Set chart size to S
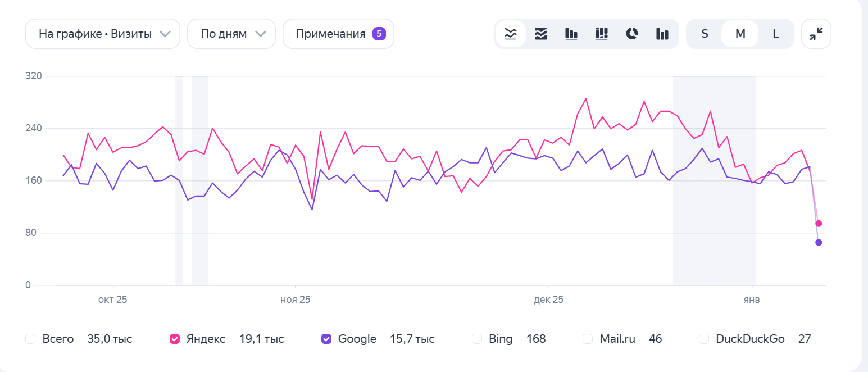Viewport: 868px width, 372px height. pyautogui.click(x=705, y=34)
